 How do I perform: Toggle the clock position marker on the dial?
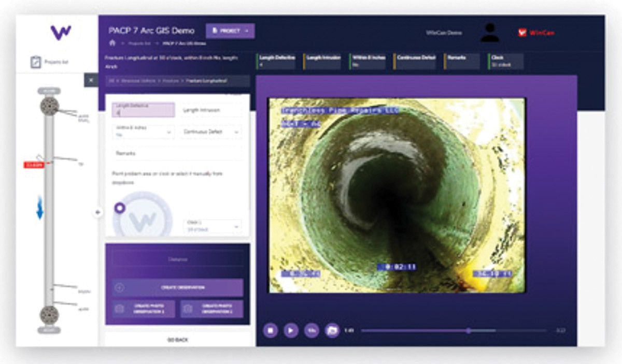click(120, 209)
